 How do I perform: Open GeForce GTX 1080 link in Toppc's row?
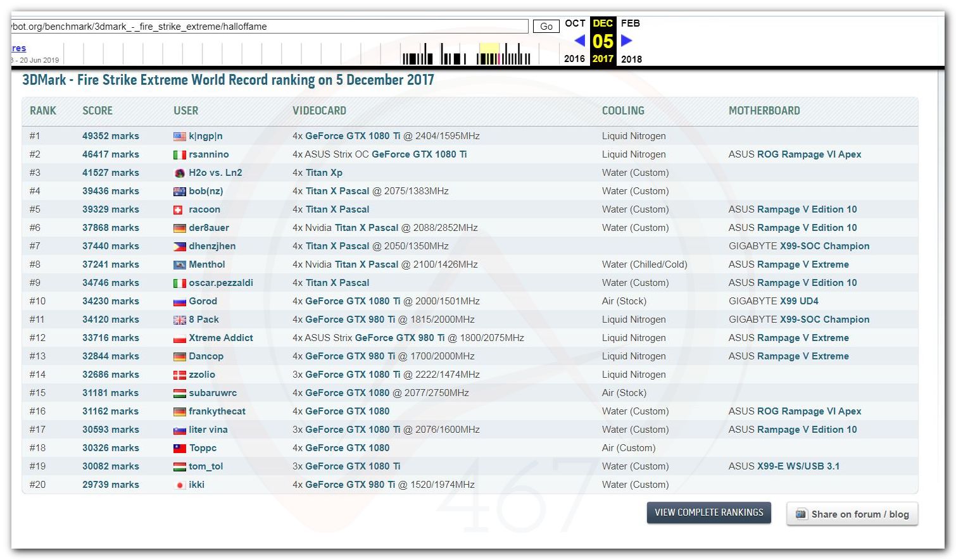pyautogui.click(x=348, y=448)
